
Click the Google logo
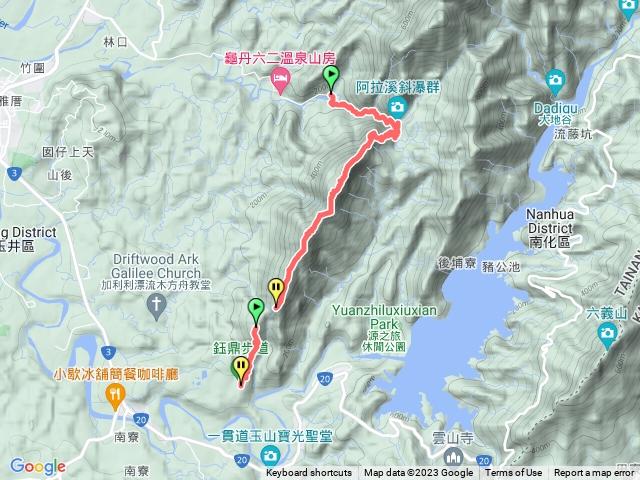(38, 466)
